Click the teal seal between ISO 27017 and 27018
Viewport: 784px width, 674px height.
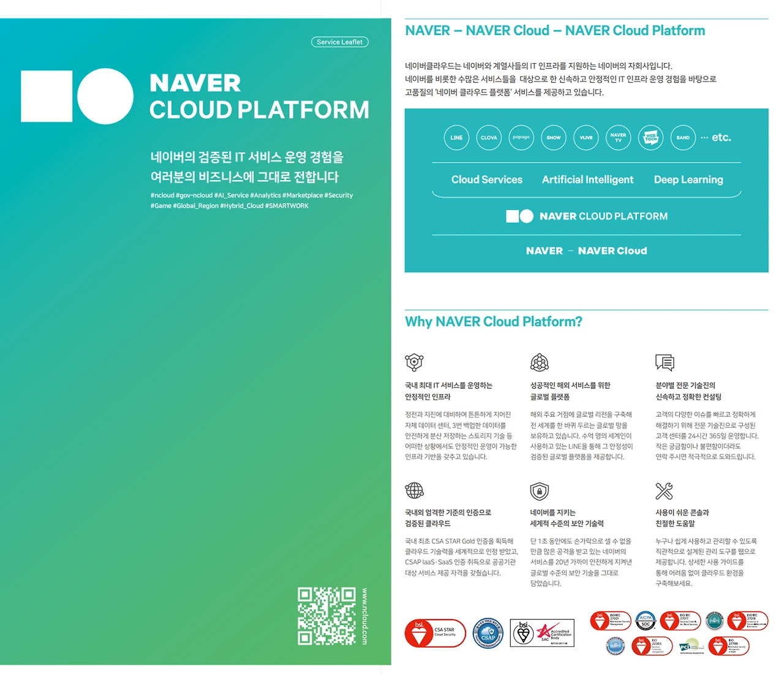click(714, 621)
